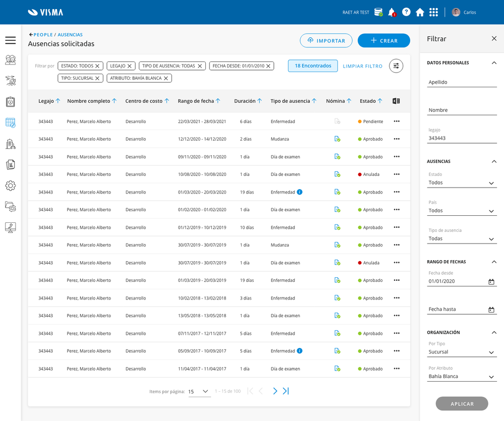Close the Filtrar panel

pyautogui.click(x=494, y=38)
